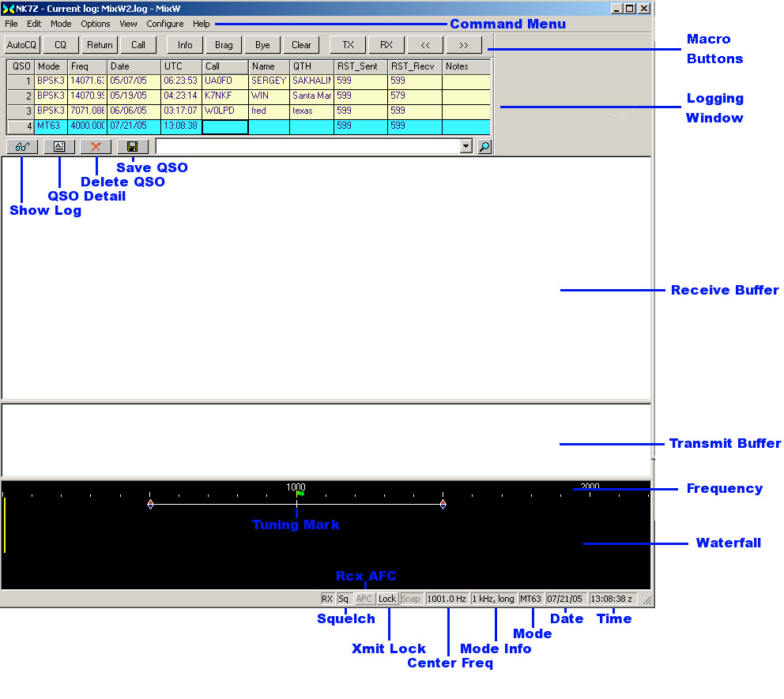Image resolution: width=784 pixels, height=699 pixels.
Task: Toggle AFC in status bar
Action: point(364,599)
